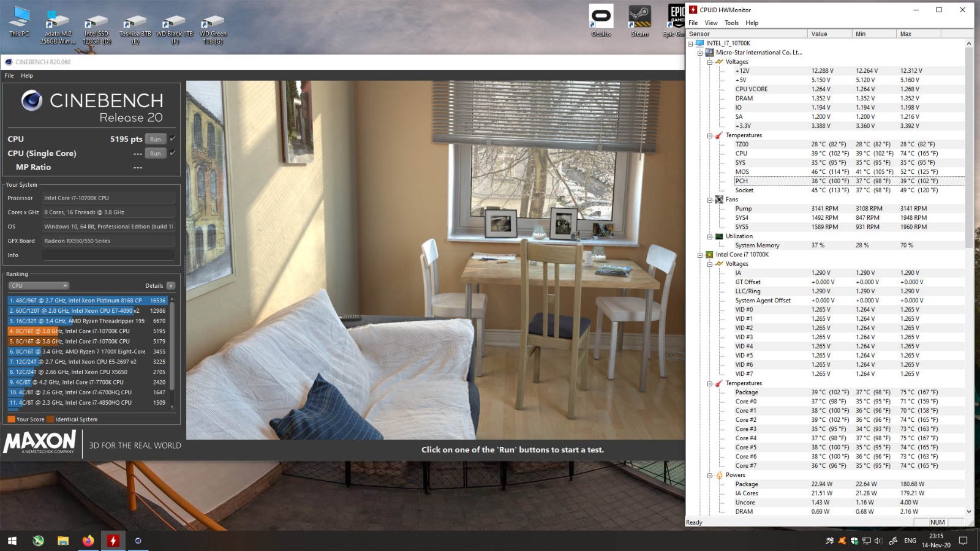Collapse motherboard Voltages node in HWMonitor
The height and width of the screenshot is (551, 980).
pos(710,62)
